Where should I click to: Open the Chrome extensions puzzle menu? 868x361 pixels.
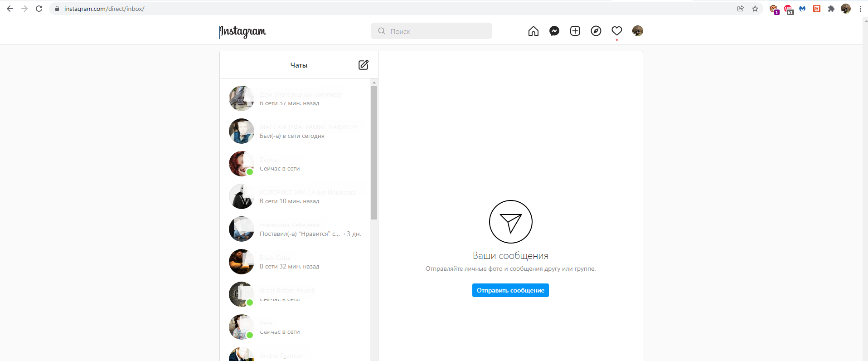point(831,9)
